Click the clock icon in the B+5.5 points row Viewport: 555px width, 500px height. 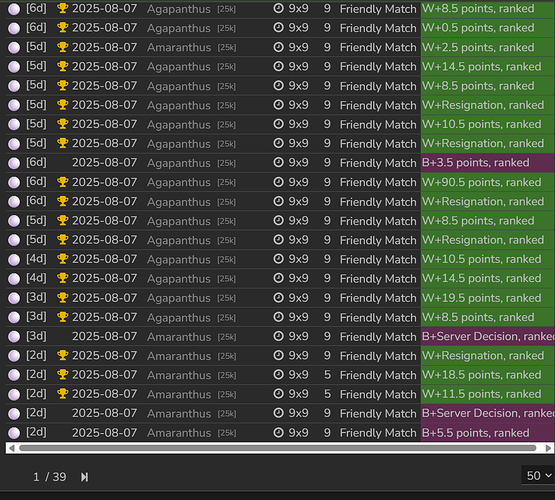click(x=279, y=432)
